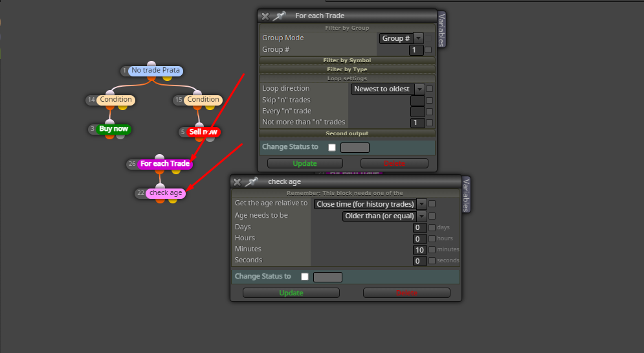This screenshot has width=644, height=353.
Task: Edit the Every "n" trade field
Action: 417,111
